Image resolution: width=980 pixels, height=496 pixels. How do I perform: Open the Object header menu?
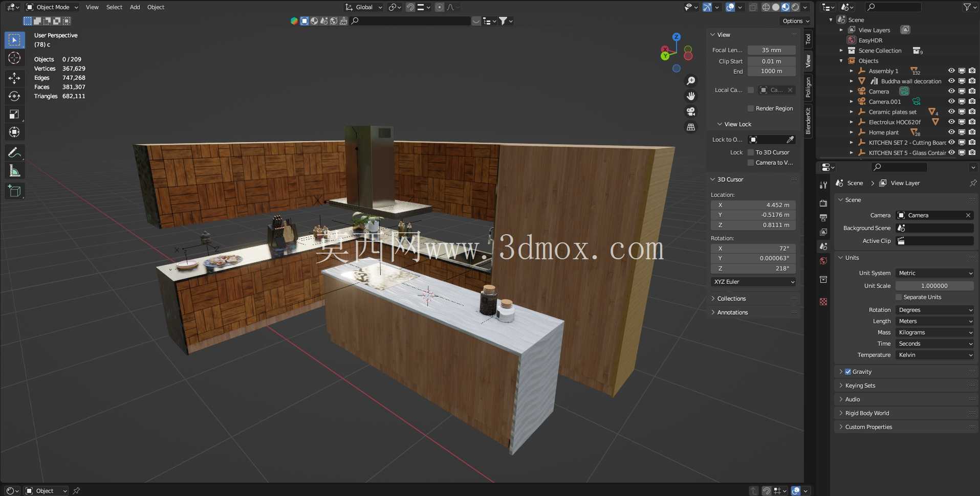click(156, 7)
